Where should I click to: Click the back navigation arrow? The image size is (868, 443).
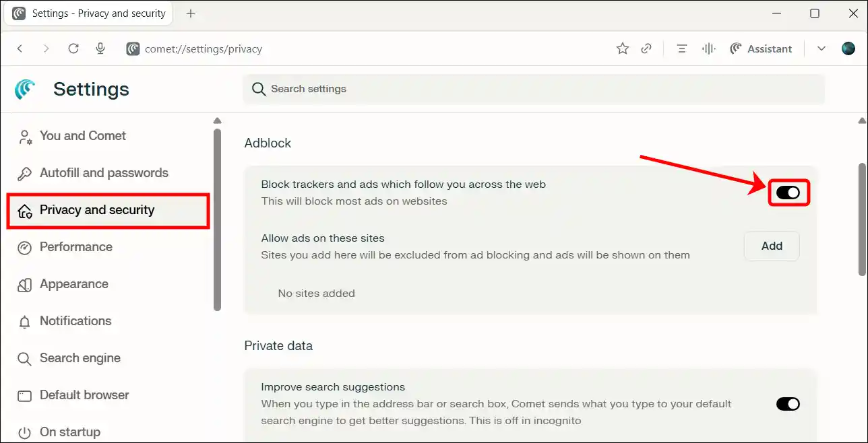click(x=20, y=48)
